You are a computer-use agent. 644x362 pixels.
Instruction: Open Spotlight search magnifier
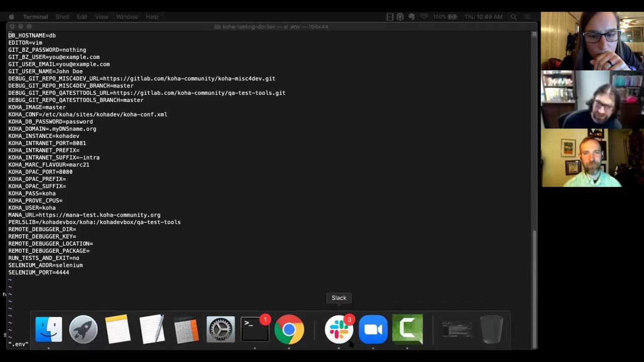[x=514, y=17]
